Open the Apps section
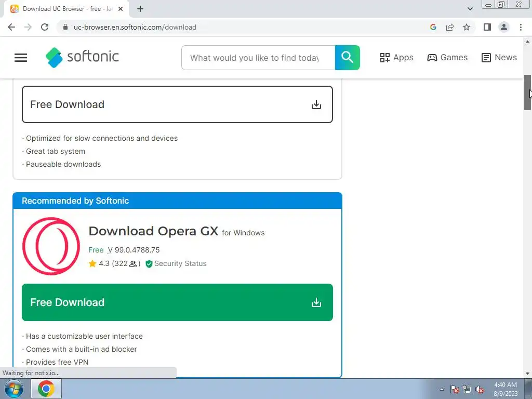The width and height of the screenshot is (532, 399). tap(396, 58)
